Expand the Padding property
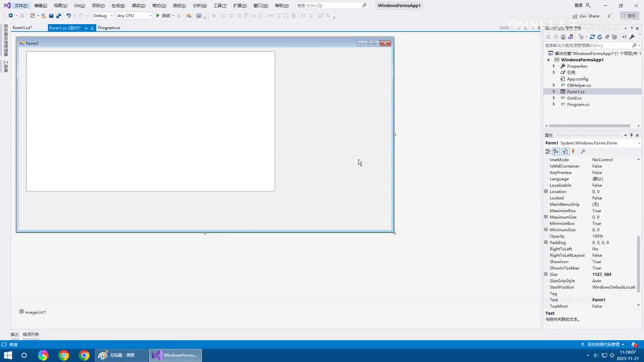 [x=546, y=243]
